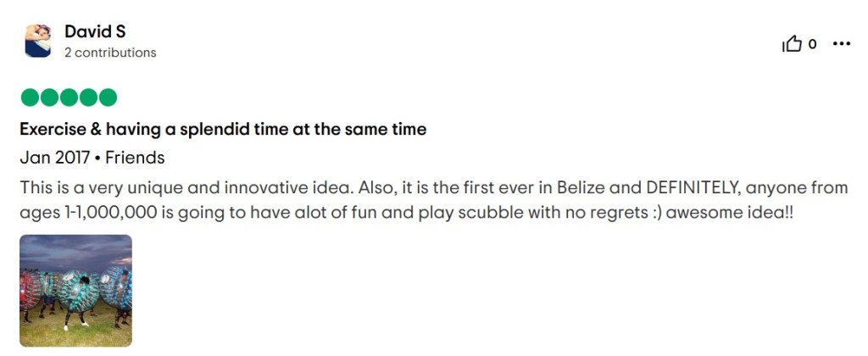Open the bubble soccer photo thumbnail
Viewport: 868px width, 356px height.
click(x=75, y=291)
